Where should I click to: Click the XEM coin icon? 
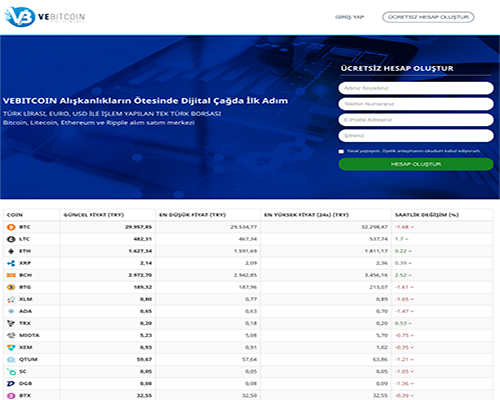pos(11,347)
